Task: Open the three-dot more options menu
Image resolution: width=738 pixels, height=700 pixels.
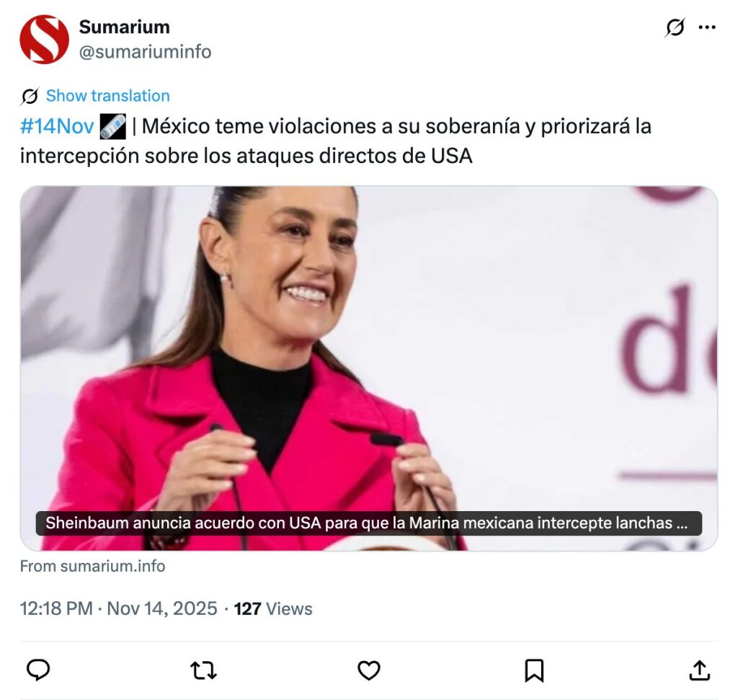Action: (707, 27)
